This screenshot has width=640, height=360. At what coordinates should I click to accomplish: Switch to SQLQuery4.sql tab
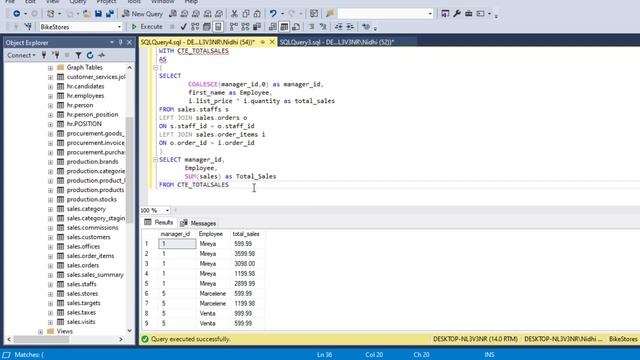click(198, 42)
